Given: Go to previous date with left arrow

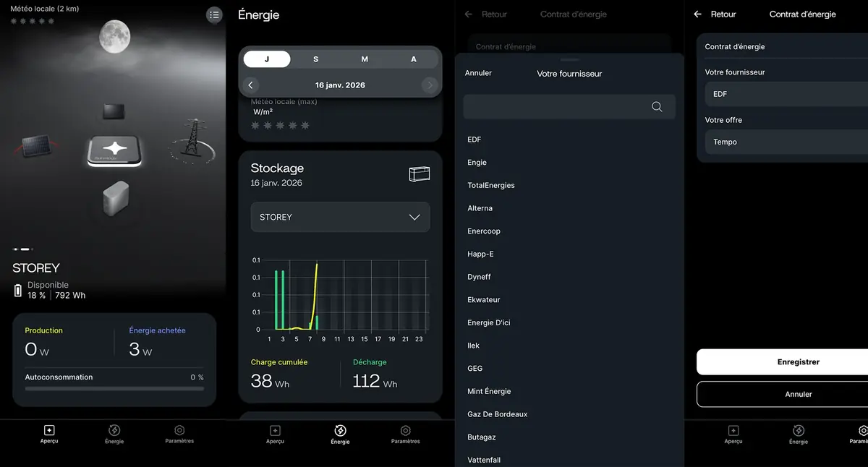Looking at the screenshot, I should (250, 85).
